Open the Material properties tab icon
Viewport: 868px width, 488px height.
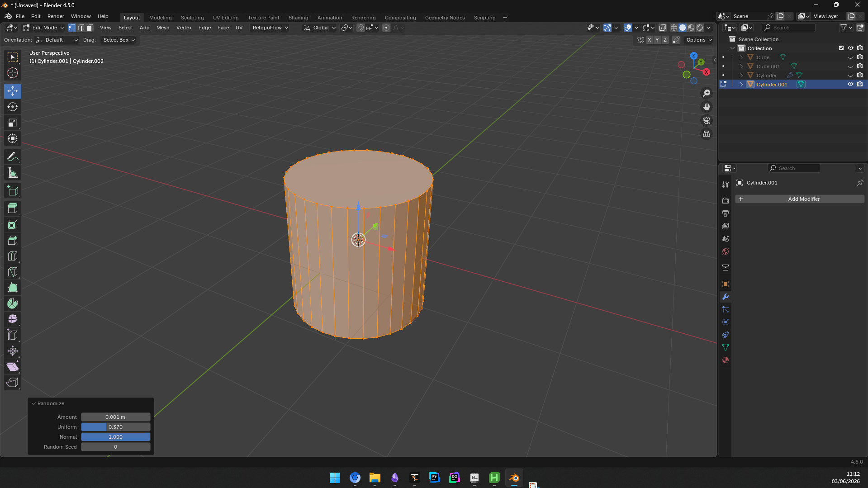[726, 360]
